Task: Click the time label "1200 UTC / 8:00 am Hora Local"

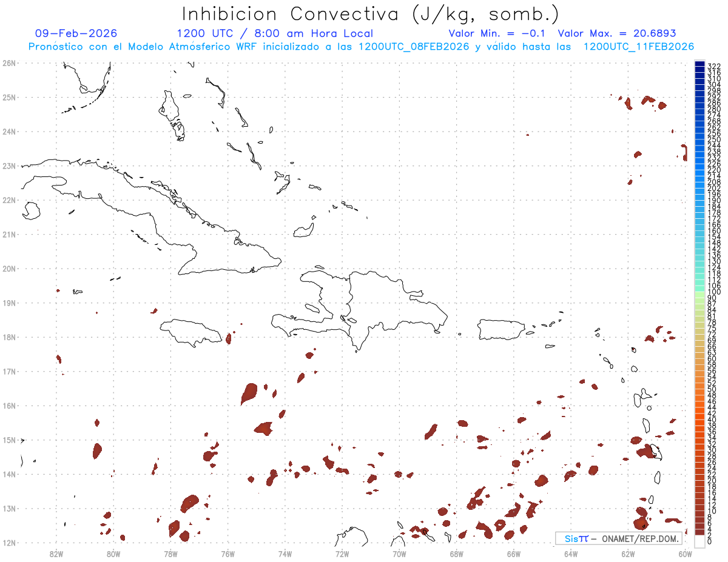Action: pyautogui.click(x=275, y=33)
